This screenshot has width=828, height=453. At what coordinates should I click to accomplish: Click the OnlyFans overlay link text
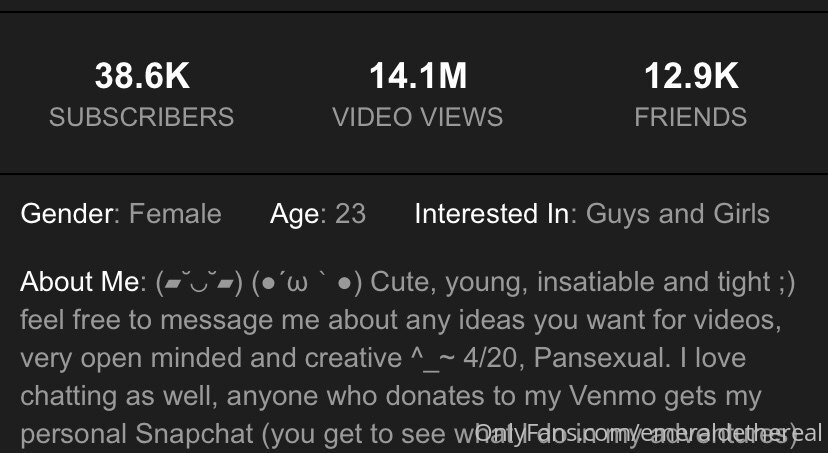point(648,432)
